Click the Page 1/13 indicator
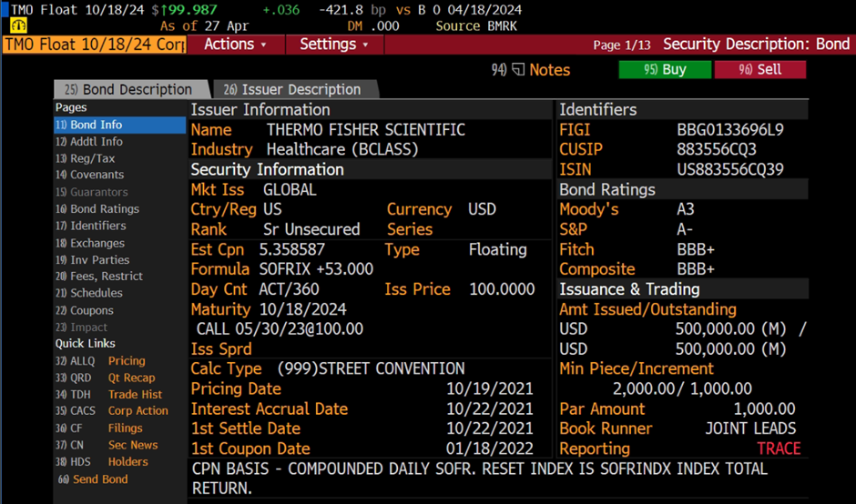The width and height of the screenshot is (856, 504). coord(622,45)
